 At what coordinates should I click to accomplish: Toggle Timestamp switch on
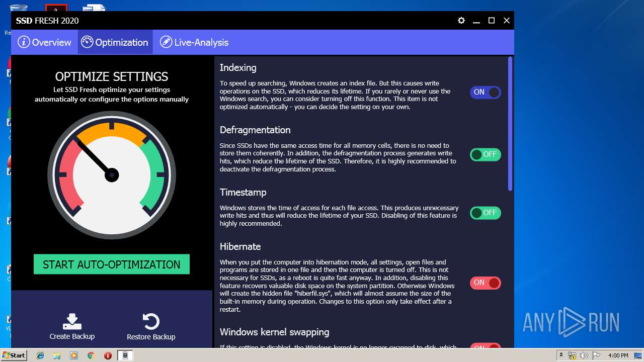[x=486, y=213]
